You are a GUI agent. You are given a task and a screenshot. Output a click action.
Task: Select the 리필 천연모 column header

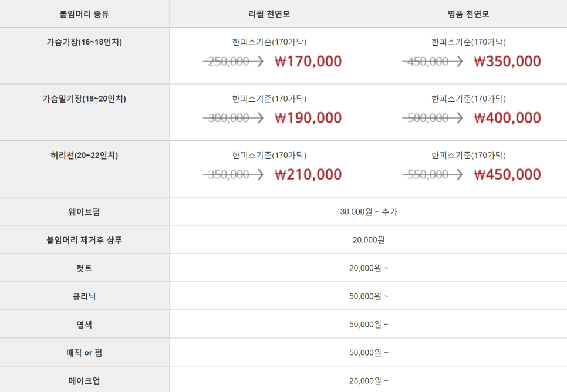click(x=269, y=14)
